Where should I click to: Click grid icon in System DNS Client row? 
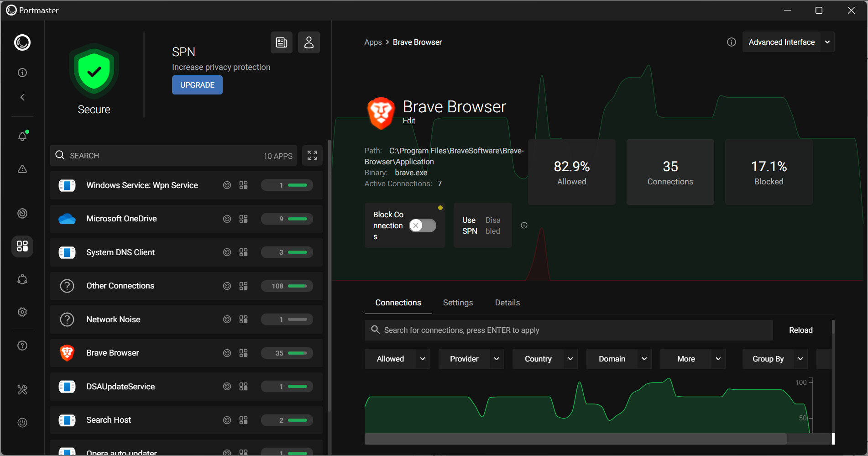(243, 252)
